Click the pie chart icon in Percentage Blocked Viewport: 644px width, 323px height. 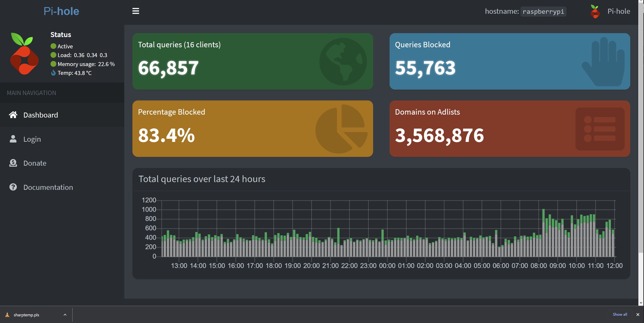point(341,129)
